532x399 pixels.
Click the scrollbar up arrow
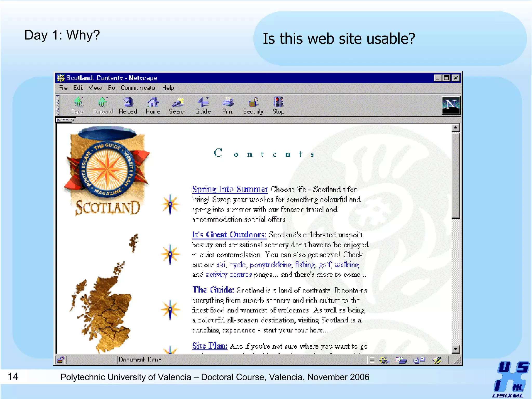point(455,128)
